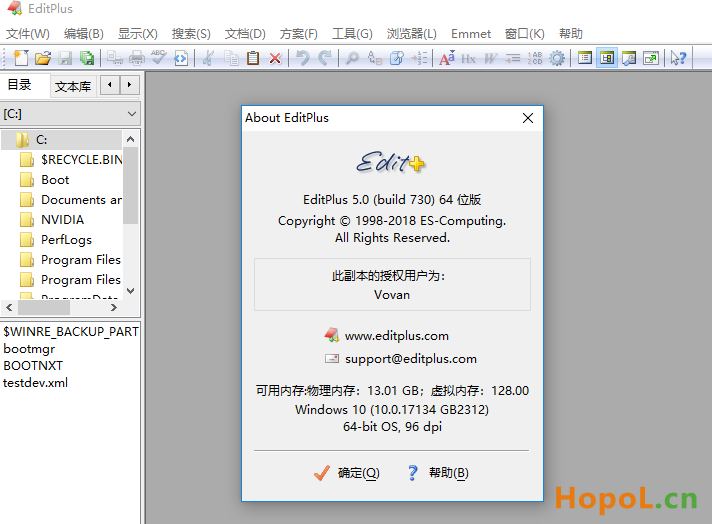The image size is (712, 524).
Task: Select the $WINRE_BACKUP_PART file
Action: 71,331
